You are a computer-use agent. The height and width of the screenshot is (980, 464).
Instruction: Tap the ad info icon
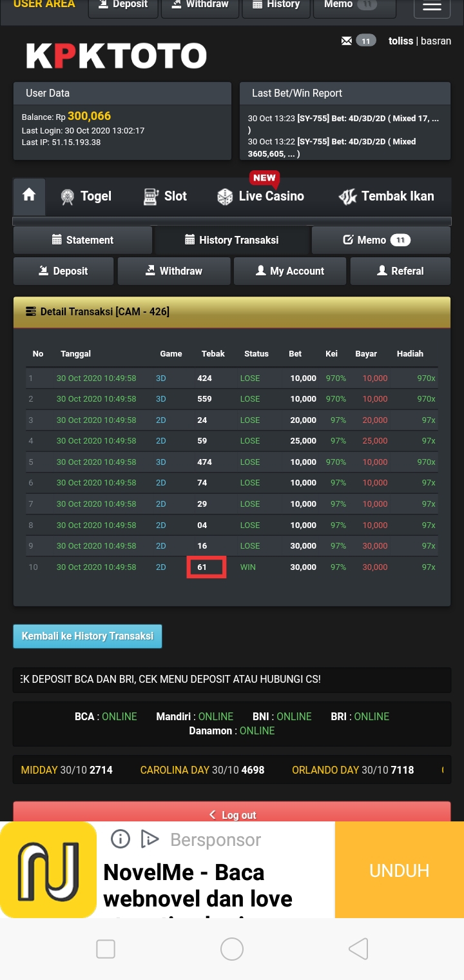[121, 839]
